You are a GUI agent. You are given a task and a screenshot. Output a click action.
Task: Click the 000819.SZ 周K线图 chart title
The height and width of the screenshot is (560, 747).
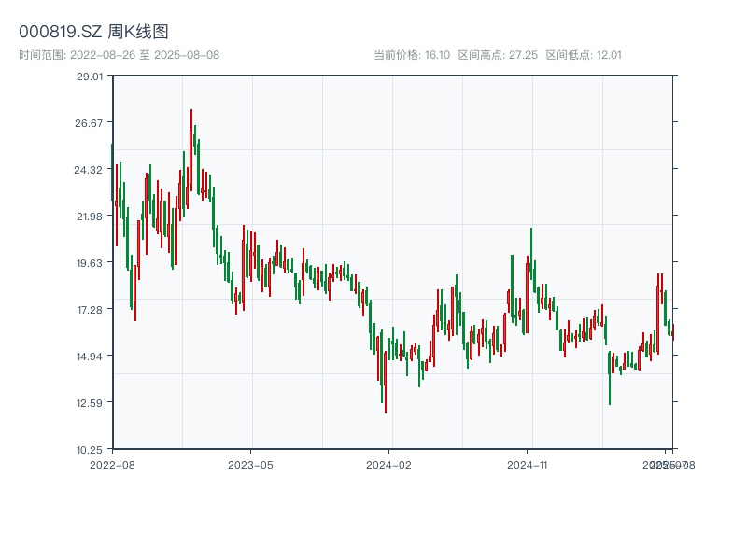93,32
